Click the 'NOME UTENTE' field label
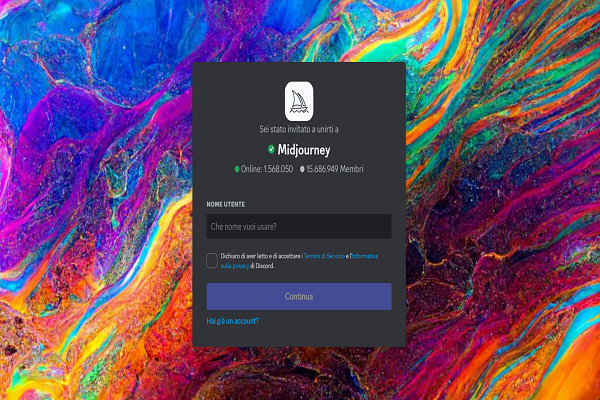Screen dimensions: 600x400 [226, 204]
